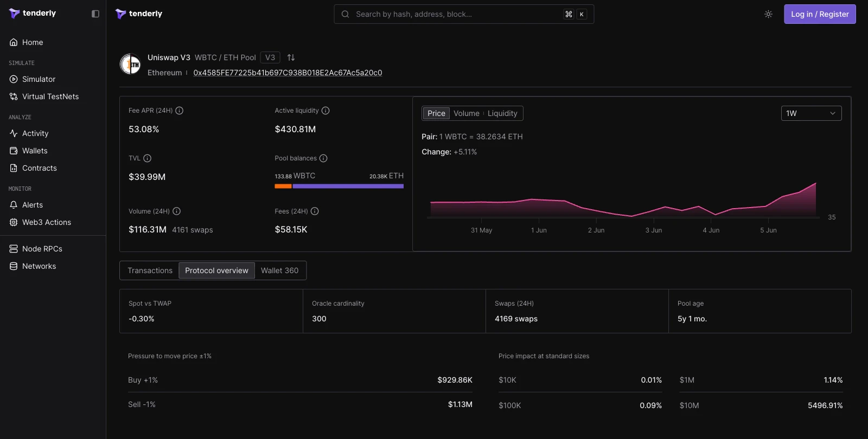Click the Contracts file icon
The width and height of the screenshot is (868, 439).
click(x=14, y=168)
